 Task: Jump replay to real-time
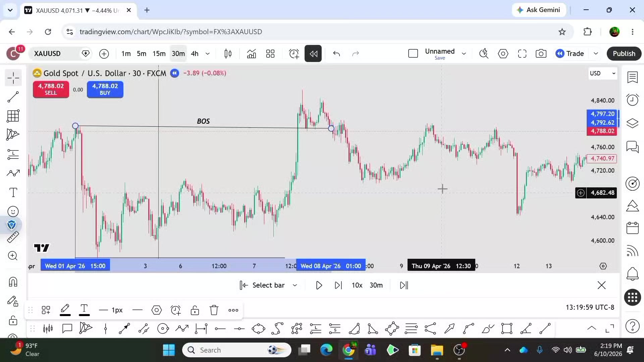tap(404, 285)
